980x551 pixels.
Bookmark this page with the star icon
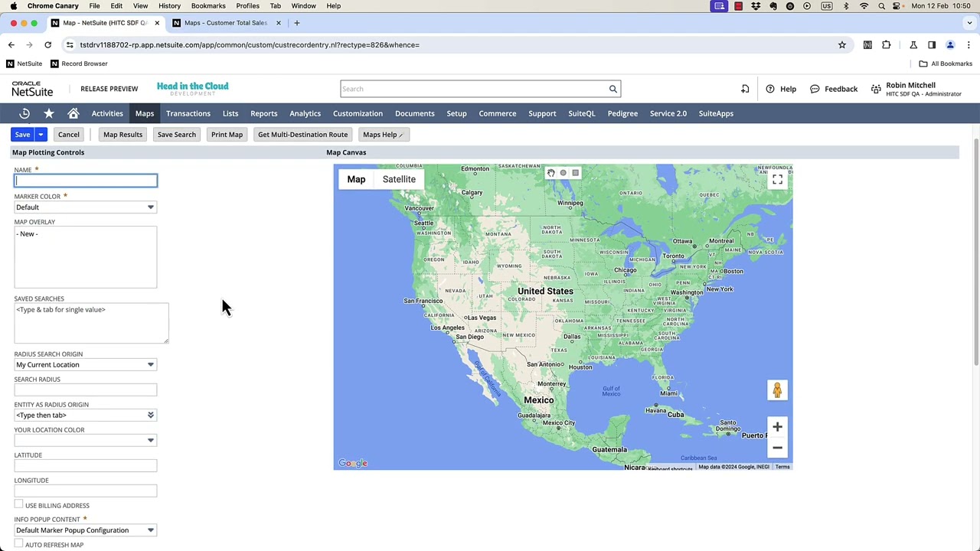click(842, 45)
